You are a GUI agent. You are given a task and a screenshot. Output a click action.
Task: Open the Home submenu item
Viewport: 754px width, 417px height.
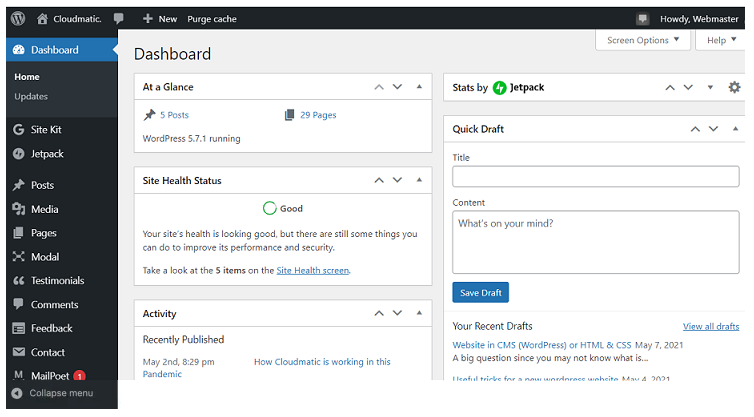[27, 76]
